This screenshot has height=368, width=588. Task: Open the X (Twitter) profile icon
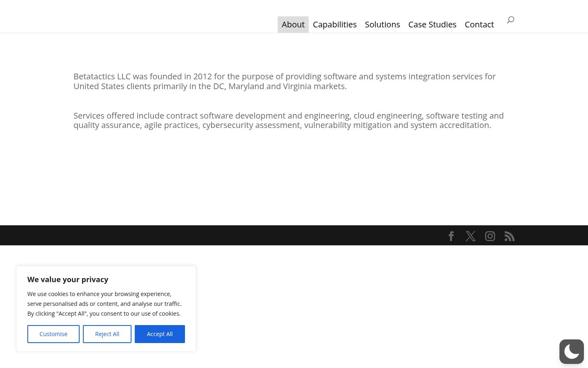tap(470, 236)
